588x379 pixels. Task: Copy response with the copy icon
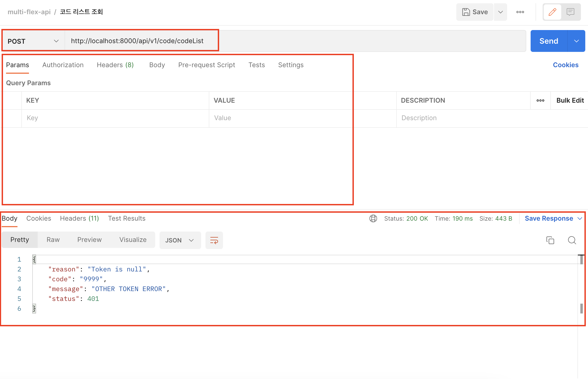[x=550, y=240]
